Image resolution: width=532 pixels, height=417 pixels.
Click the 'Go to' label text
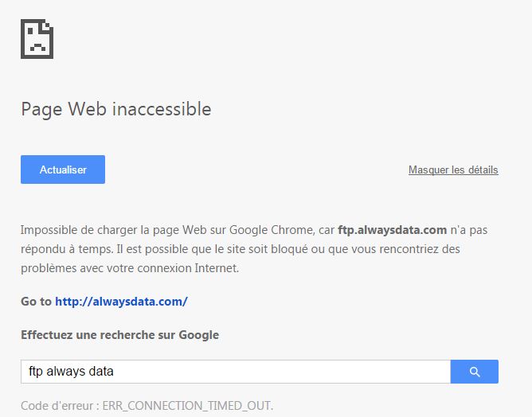(x=36, y=302)
